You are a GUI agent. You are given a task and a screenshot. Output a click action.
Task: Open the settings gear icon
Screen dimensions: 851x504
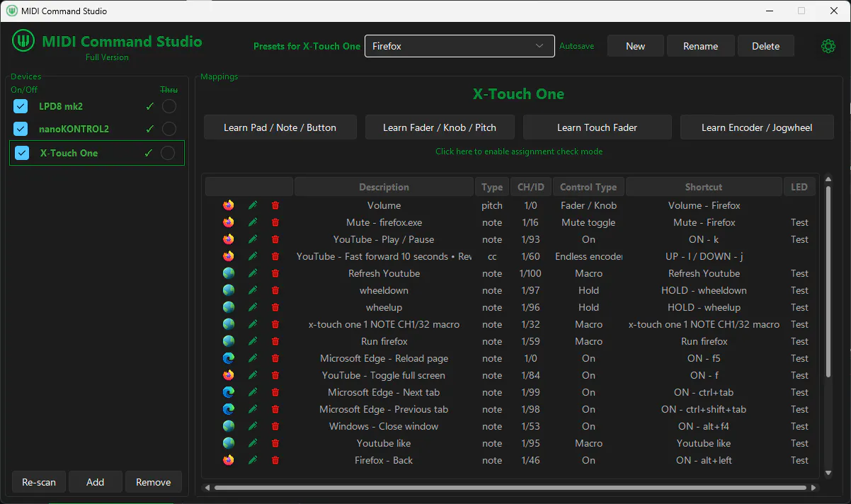click(828, 46)
